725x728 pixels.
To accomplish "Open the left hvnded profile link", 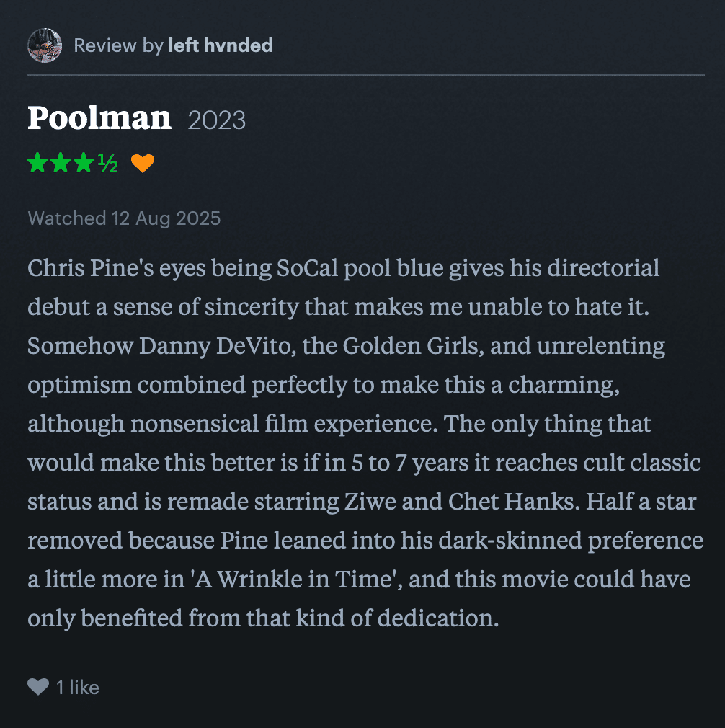I will [221, 46].
